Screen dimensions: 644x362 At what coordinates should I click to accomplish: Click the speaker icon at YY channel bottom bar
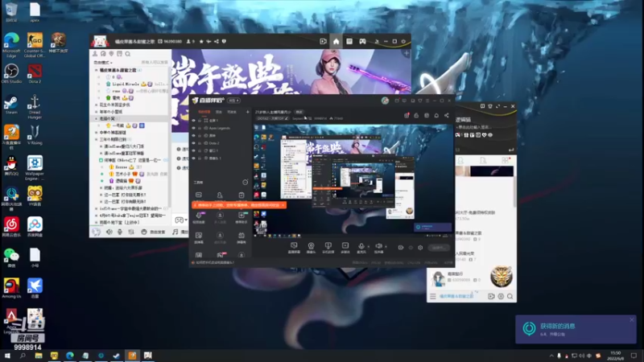tap(109, 232)
